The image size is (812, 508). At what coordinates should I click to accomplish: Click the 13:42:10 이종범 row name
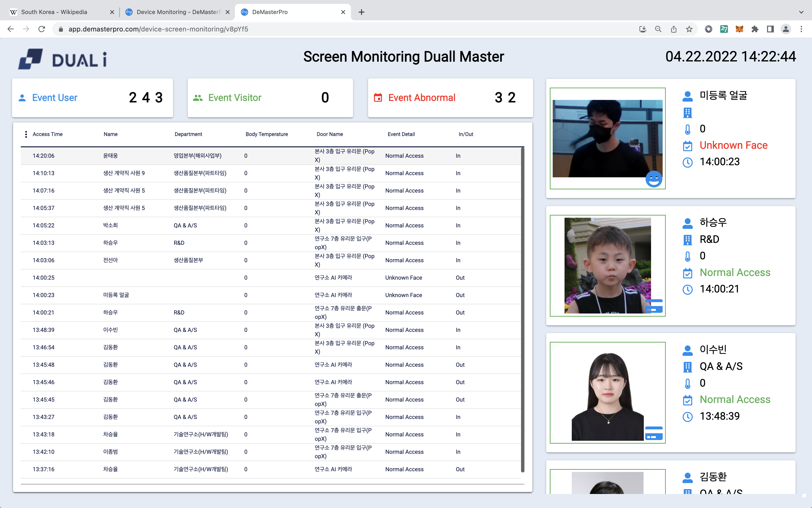[x=110, y=452]
